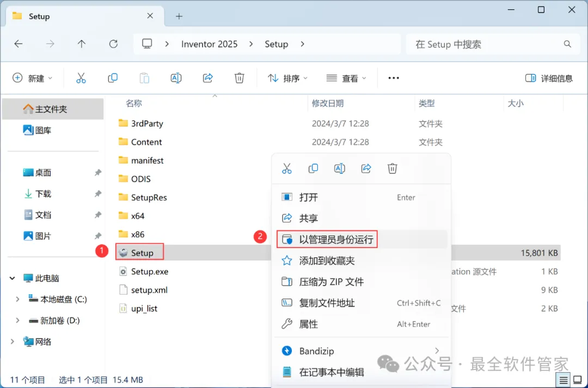Click the Inventor 2025 breadcrumb
The image size is (588, 388).
[209, 44]
